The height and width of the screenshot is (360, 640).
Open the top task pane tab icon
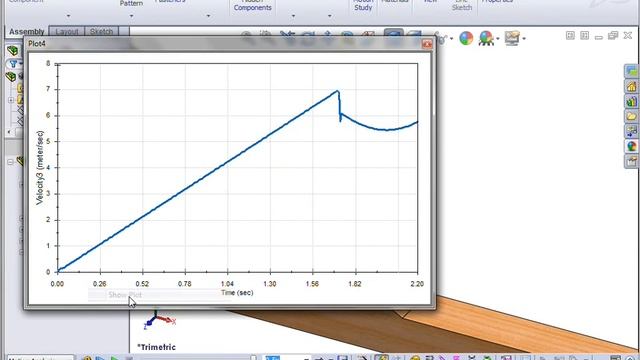[x=632, y=71]
